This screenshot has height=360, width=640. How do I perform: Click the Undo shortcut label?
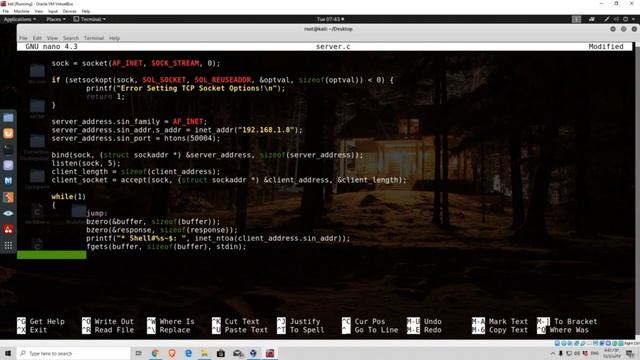(x=433, y=322)
